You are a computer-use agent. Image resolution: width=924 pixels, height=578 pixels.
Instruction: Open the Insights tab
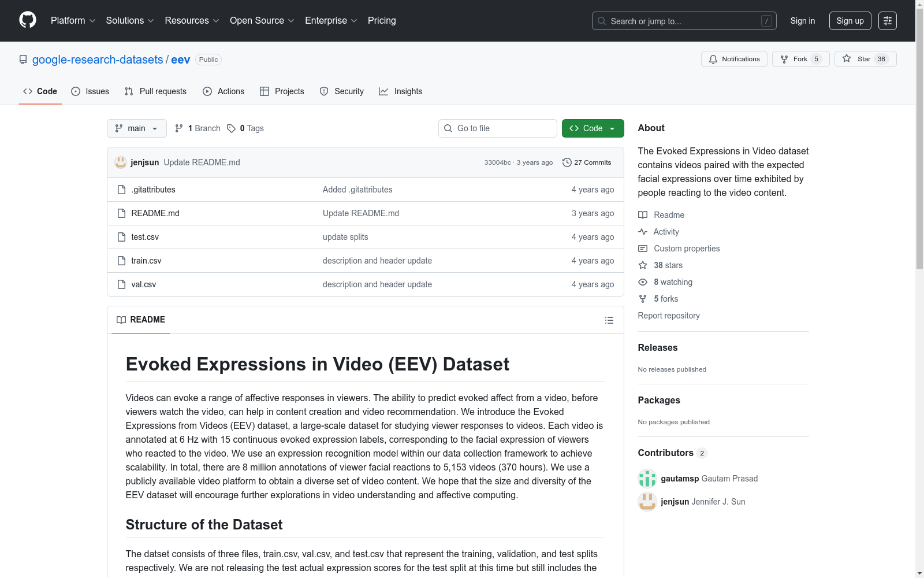pos(400,91)
